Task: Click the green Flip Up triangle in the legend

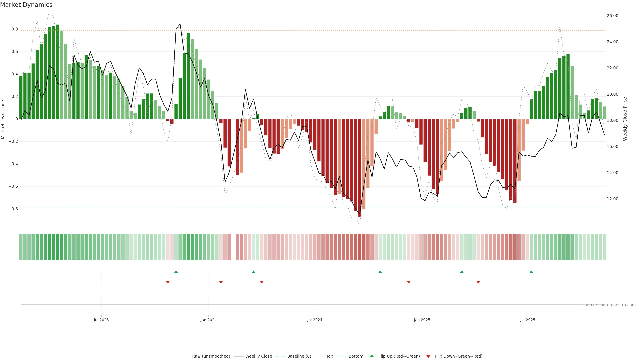Action: click(x=372, y=356)
